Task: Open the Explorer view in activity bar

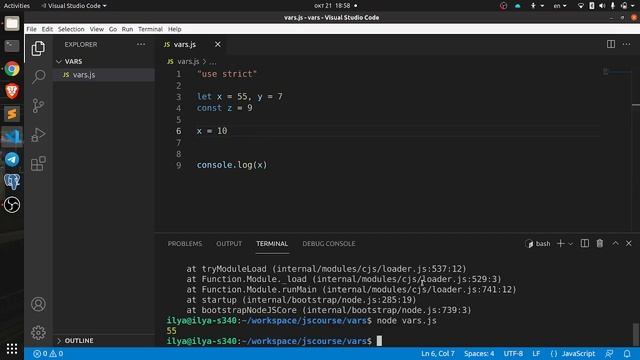Action: click(x=38, y=48)
